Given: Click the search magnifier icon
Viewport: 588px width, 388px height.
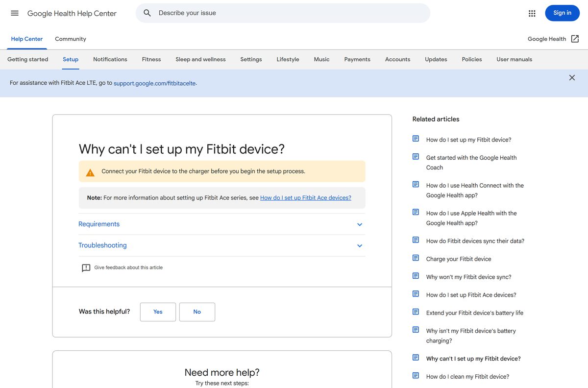Looking at the screenshot, I should click(147, 13).
